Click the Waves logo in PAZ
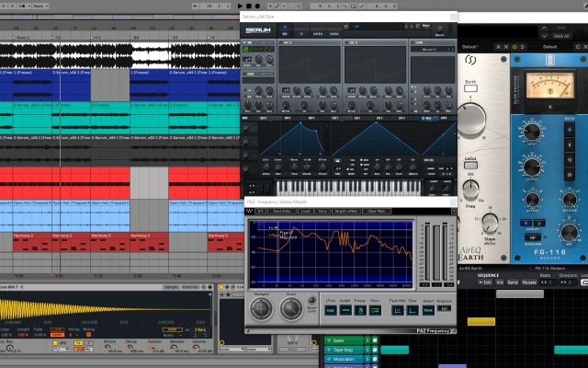The width and height of the screenshot is (588, 368). click(249, 212)
